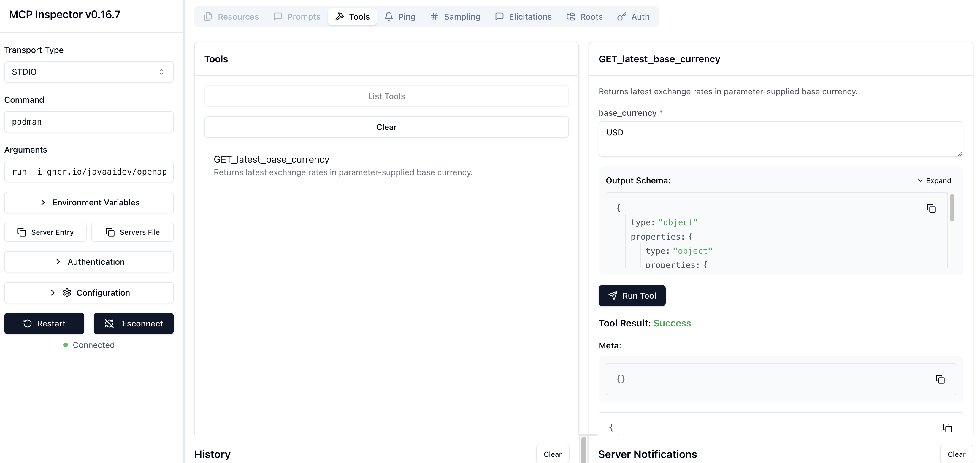The image size is (980, 463).
Task: Switch to the Elicitations tab
Action: pos(523,17)
